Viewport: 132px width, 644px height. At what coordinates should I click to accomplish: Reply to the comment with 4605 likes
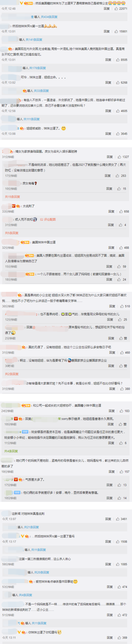tap(108, 111)
